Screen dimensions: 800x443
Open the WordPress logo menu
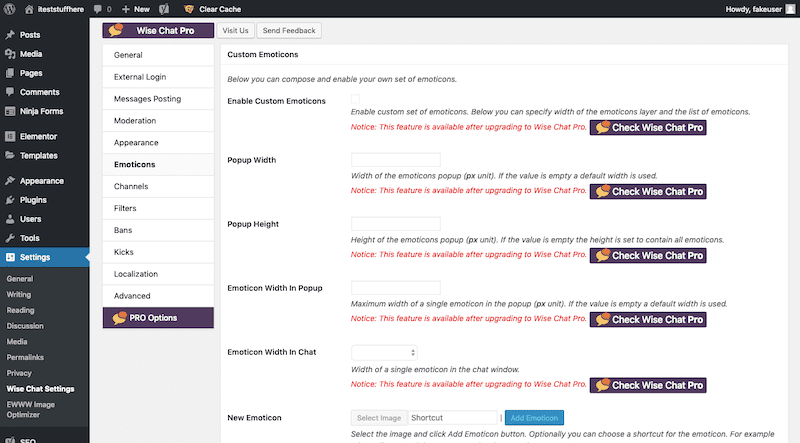pyautogui.click(x=10, y=9)
